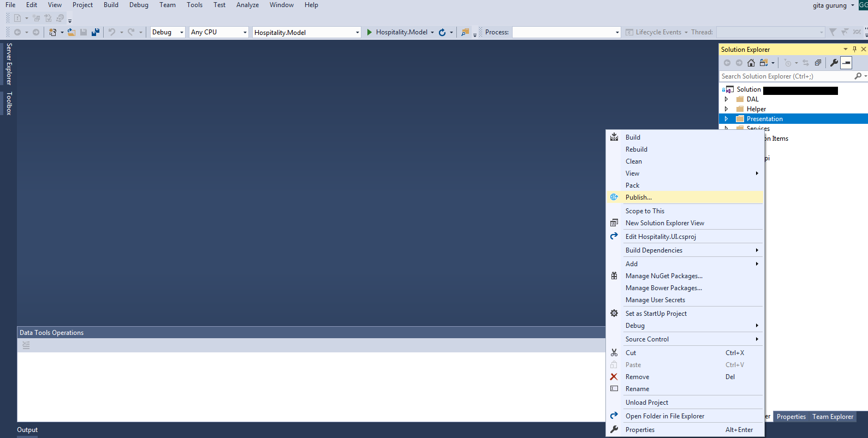The image size is (868, 438).
Task: Open the Server Explorer side tab
Action: point(9,64)
